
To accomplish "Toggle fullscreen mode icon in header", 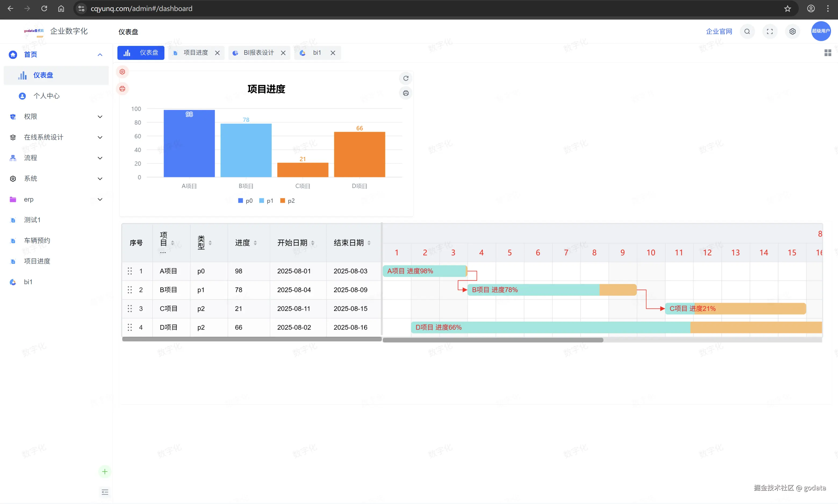I will (x=770, y=32).
